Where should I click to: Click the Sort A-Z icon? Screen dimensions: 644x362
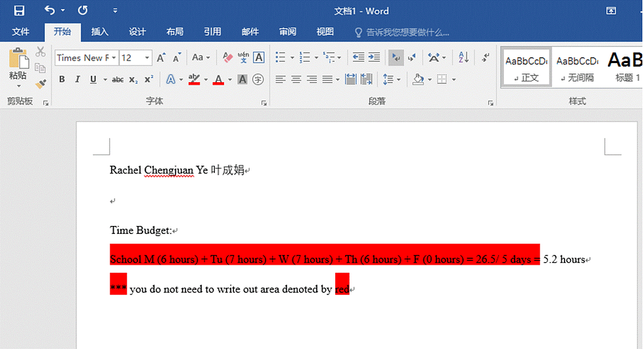tap(463, 58)
